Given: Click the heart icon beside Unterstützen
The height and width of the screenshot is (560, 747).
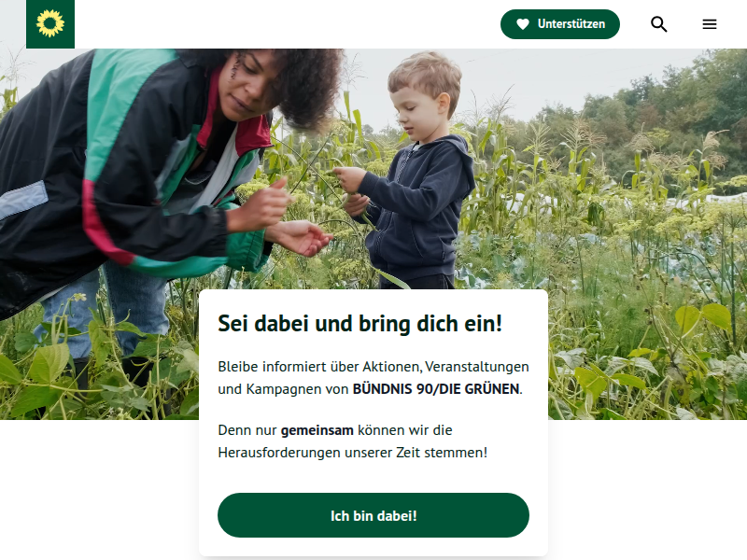Looking at the screenshot, I should click(x=523, y=24).
